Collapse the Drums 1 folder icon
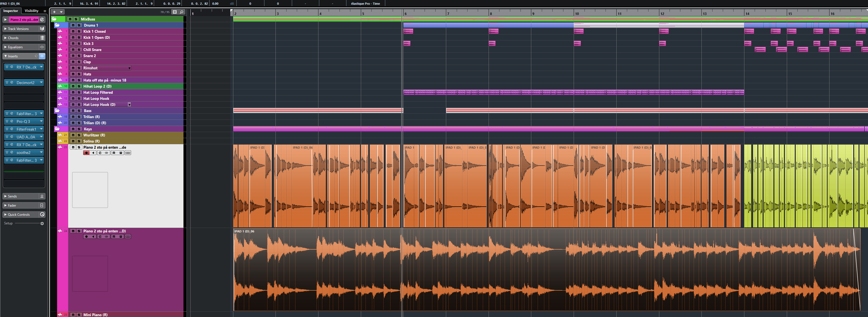Screen dimensions: 868x317 (57, 25)
